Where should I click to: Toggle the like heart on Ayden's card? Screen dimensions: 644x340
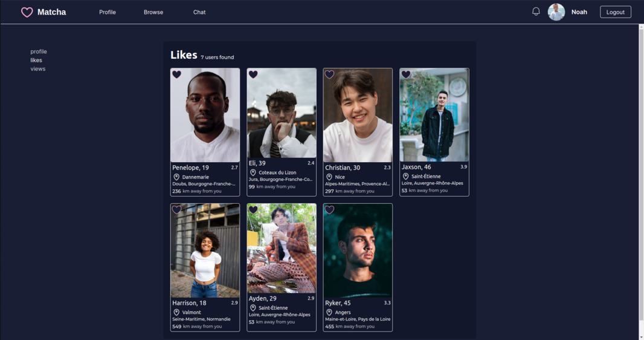click(253, 210)
